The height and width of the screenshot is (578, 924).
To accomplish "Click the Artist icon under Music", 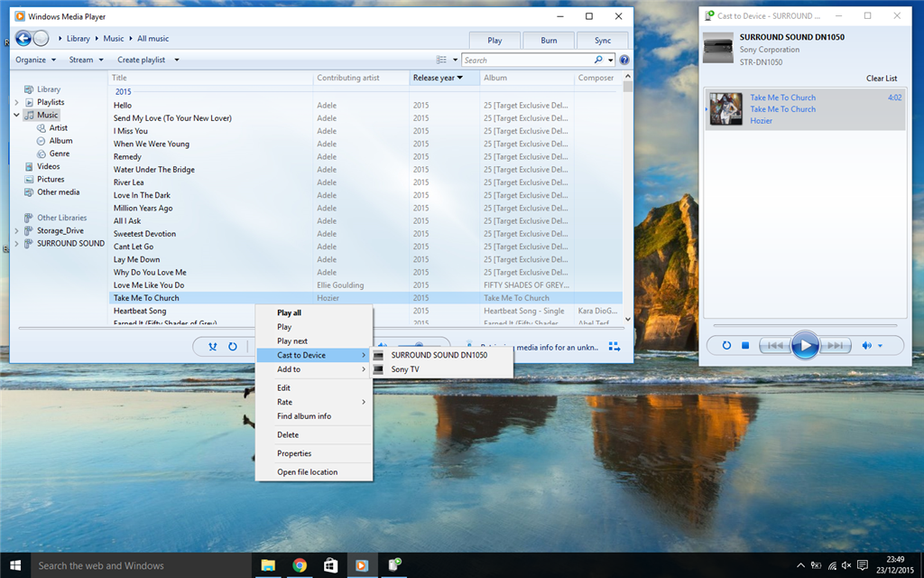I will 42,128.
